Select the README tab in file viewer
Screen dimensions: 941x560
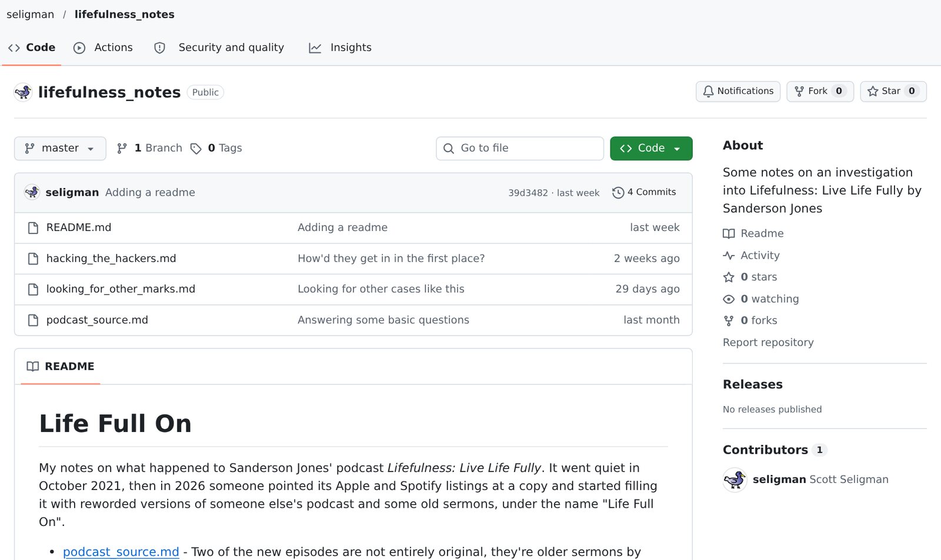click(x=61, y=366)
